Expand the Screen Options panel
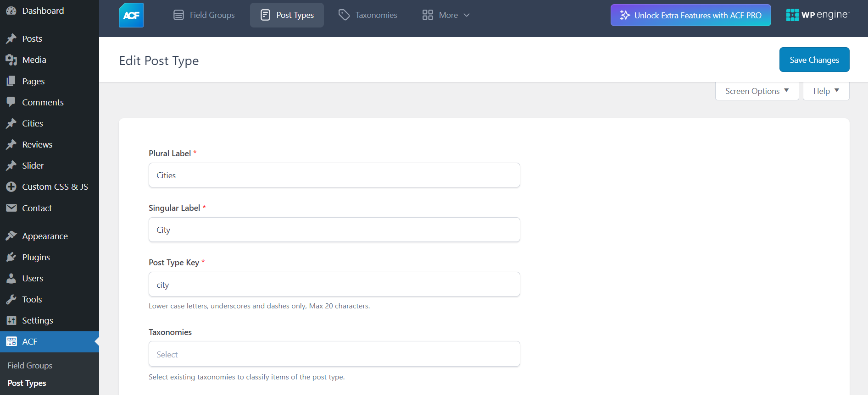 click(757, 91)
